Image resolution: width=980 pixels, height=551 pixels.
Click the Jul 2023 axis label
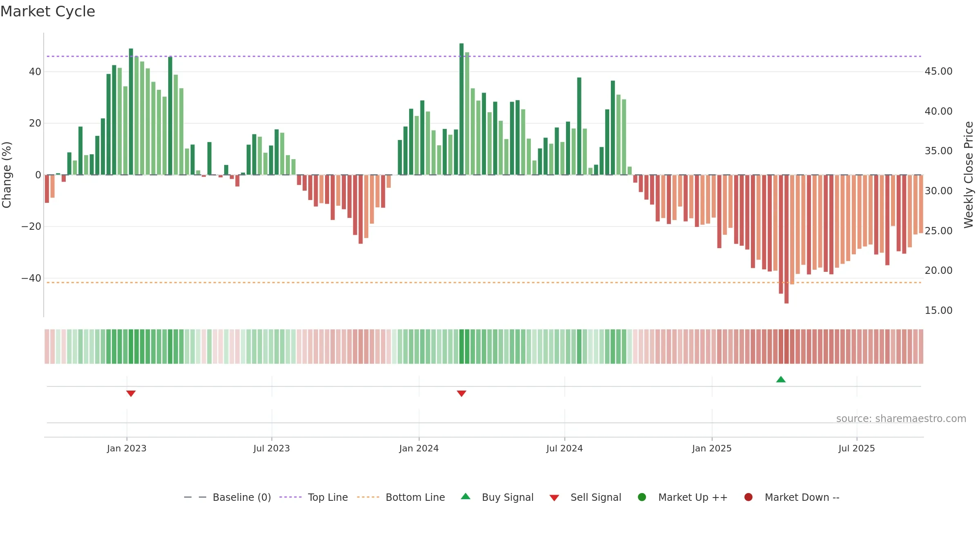[x=272, y=449]
